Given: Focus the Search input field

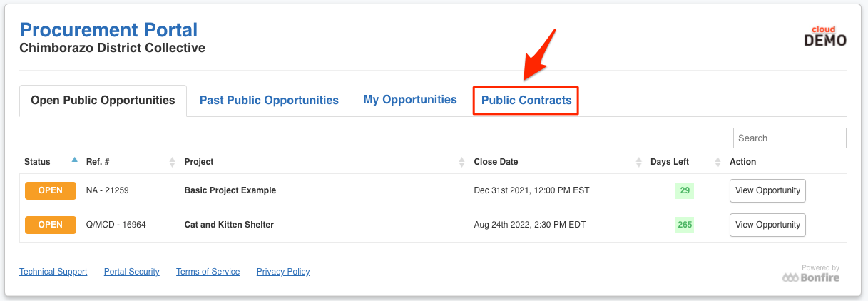Looking at the screenshot, I should (790, 138).
